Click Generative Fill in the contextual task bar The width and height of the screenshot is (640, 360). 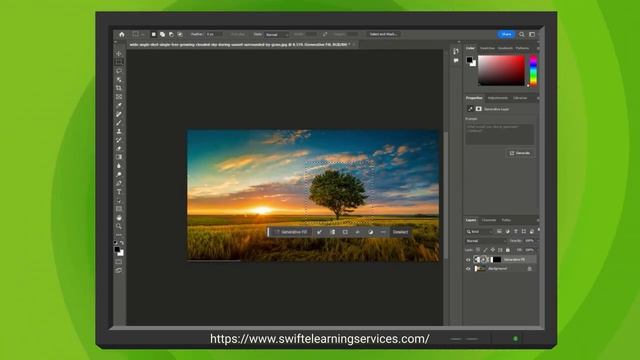[x=291, y=232]
